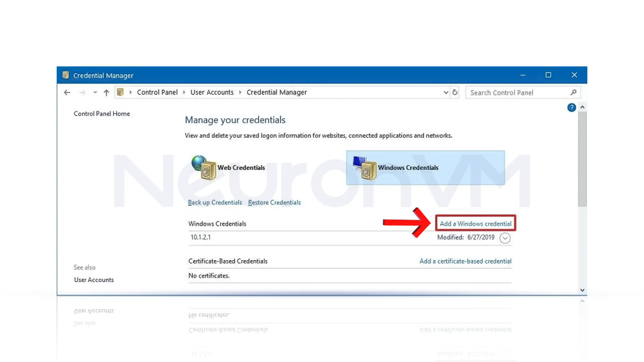Click Add a certificate-based credential link
The width and height of the screenshot is (644, 362).
(x=465, y=261)
